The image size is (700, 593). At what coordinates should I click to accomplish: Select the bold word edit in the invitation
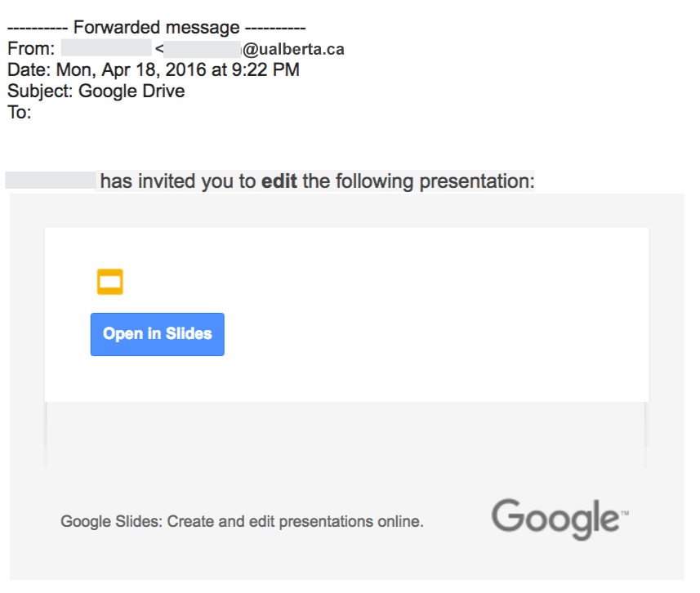tap(279, 181)
